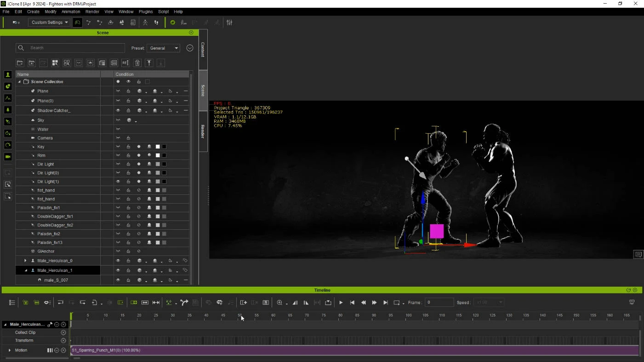The height and width of the screenshot is (362, 644).
Task: Click the delete trash icon in Scene panel
Action: (137, 63)
